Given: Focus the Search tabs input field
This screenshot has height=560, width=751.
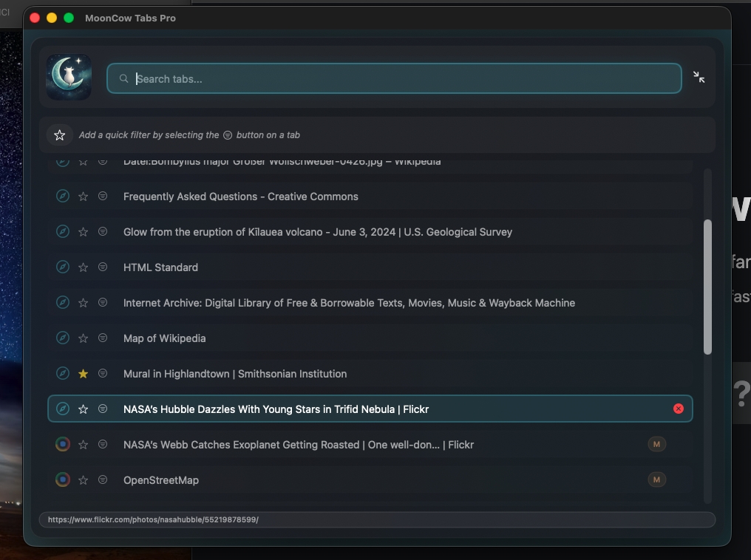Looking at the screenshot, I should (394, 78).
